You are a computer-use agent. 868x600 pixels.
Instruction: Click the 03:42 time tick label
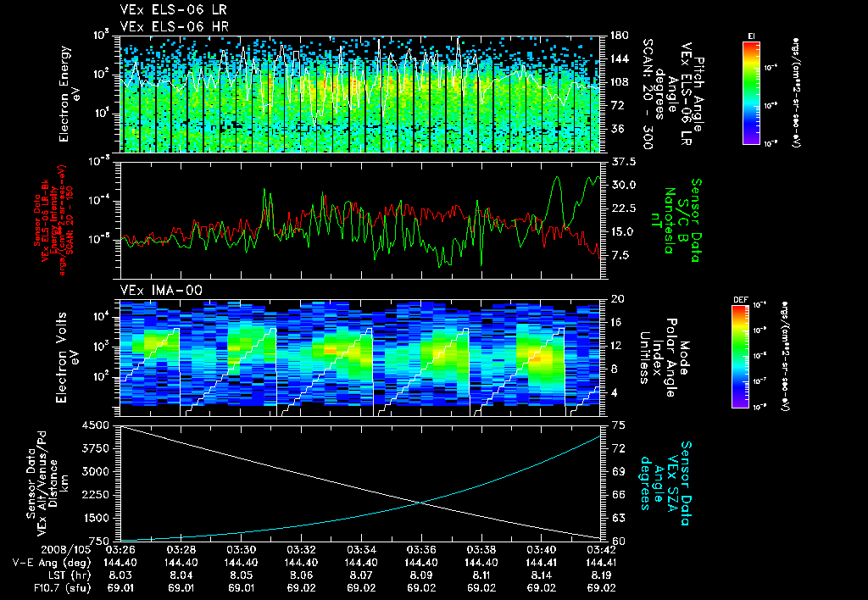[x=601, y=551]
